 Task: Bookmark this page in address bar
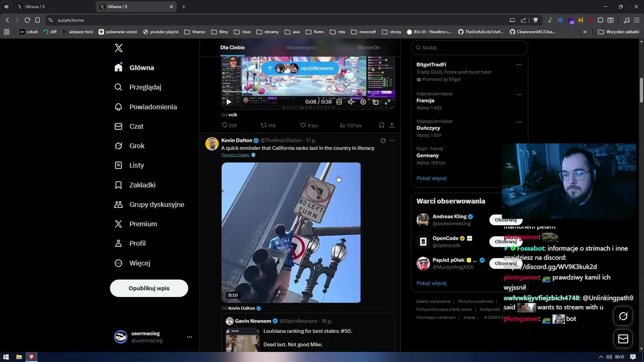click(37, 20)
